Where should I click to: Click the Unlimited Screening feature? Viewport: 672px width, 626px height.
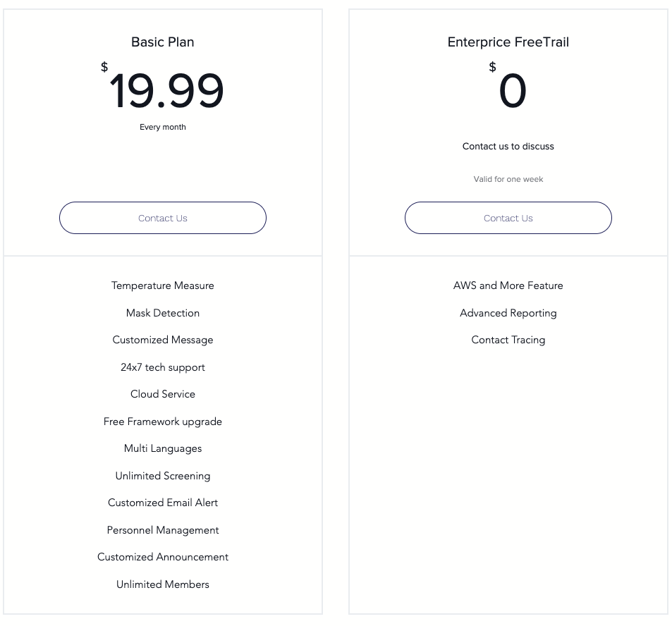click(163, 476)
